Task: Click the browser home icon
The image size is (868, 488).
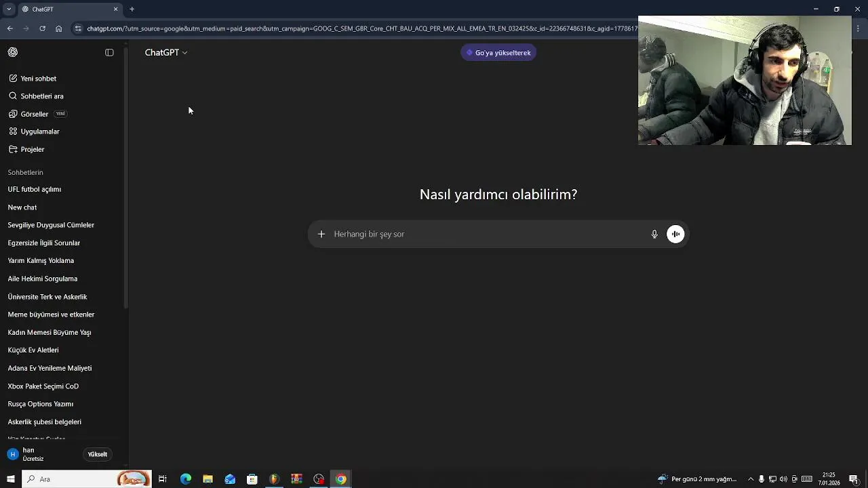Action: pos(58,28)
